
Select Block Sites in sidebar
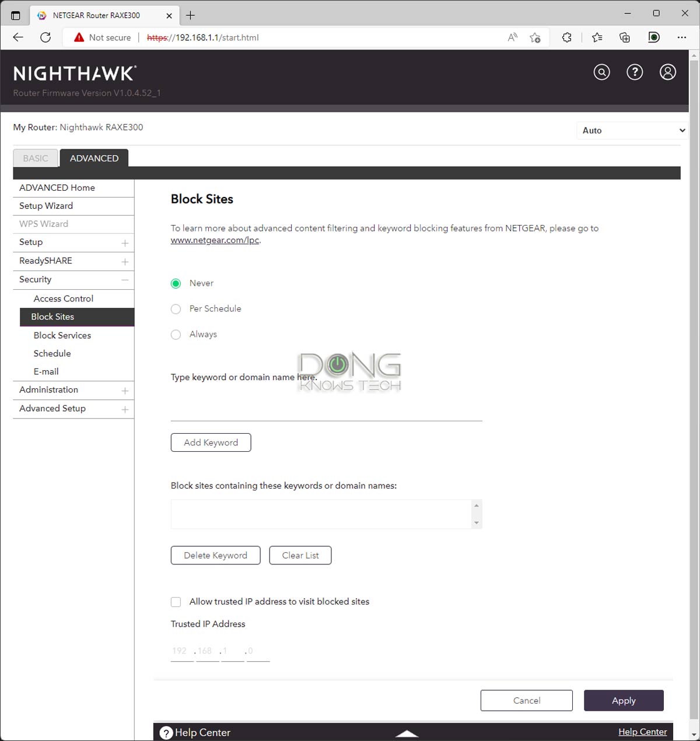coord(77,317)
